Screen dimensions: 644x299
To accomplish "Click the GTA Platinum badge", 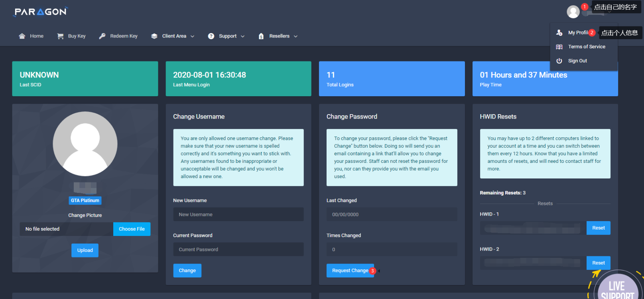I will click(x=85, y=200).
